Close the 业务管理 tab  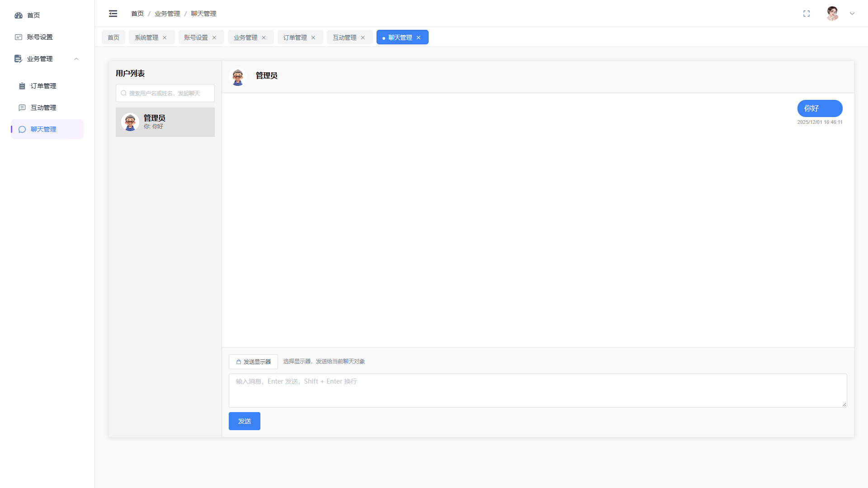point(264,38)
